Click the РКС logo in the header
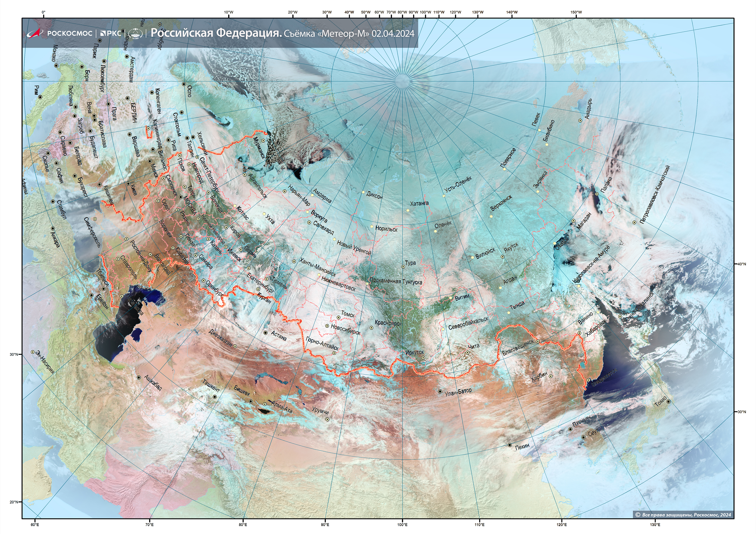The width and height of the screenshot is (756, 534). click(111, 33)
